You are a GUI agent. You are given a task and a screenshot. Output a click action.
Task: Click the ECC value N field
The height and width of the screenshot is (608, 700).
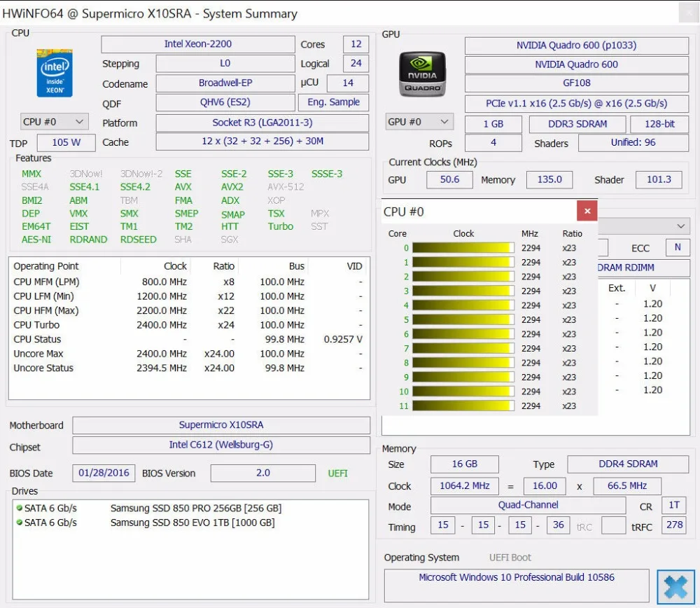point(677,247)
